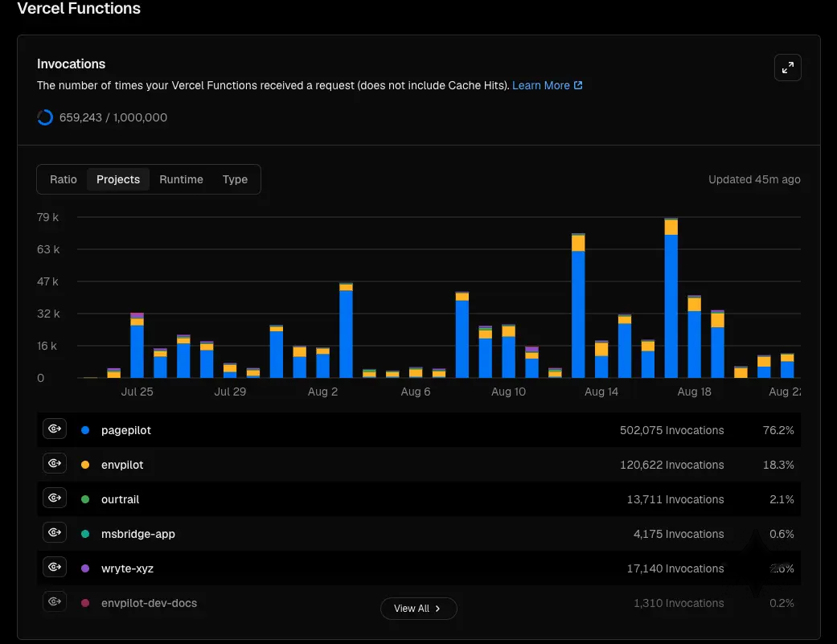This screenshot has width=837, height=644.
Task: Toggle visibility of wryte-xyz series
Action: (x=55, y=567)
